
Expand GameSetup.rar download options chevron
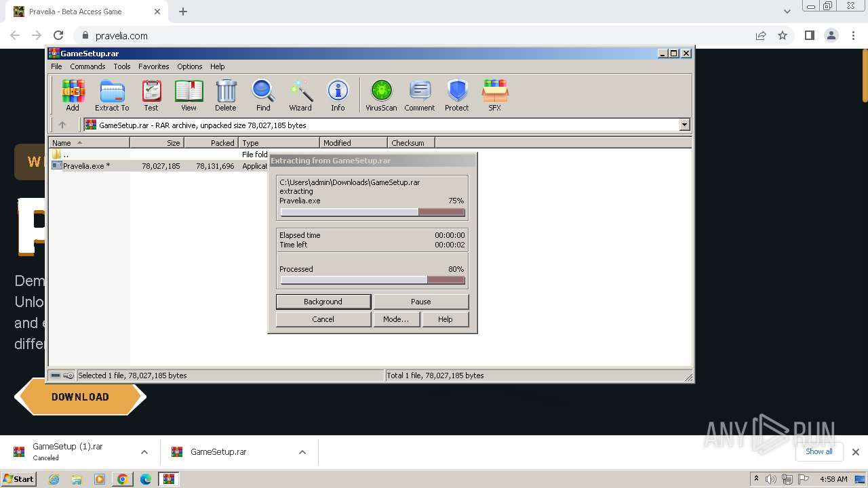tap(302, 452)
